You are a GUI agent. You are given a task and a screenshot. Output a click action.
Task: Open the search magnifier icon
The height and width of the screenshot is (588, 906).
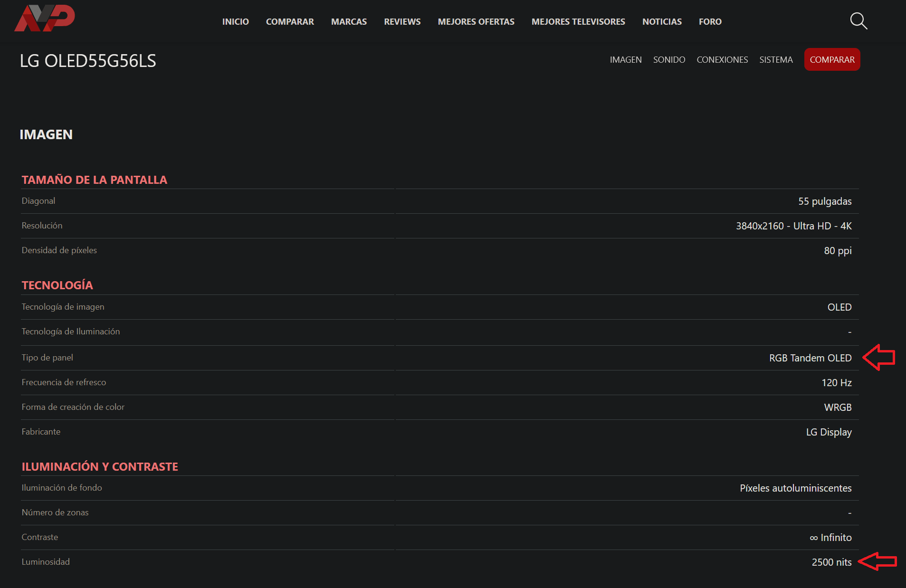point(858,21)
